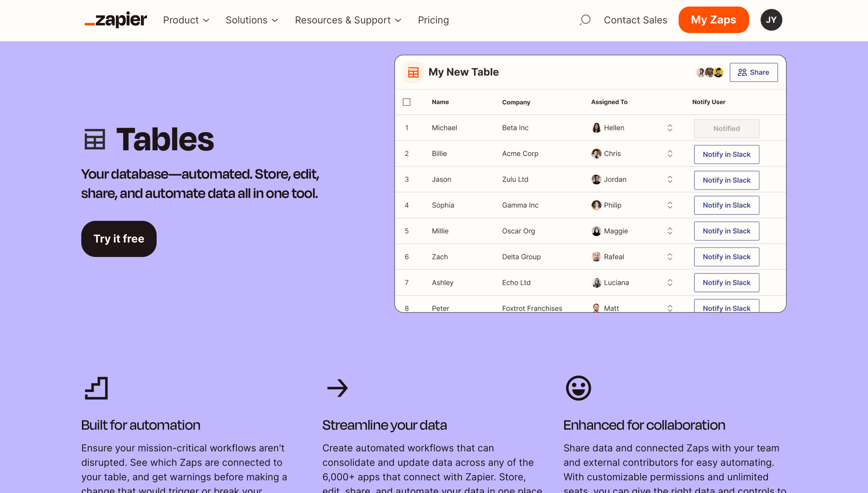Open Resources & Support menu
Image resolution: width=868 pixels, height=493 pixels.
point(348,20)
